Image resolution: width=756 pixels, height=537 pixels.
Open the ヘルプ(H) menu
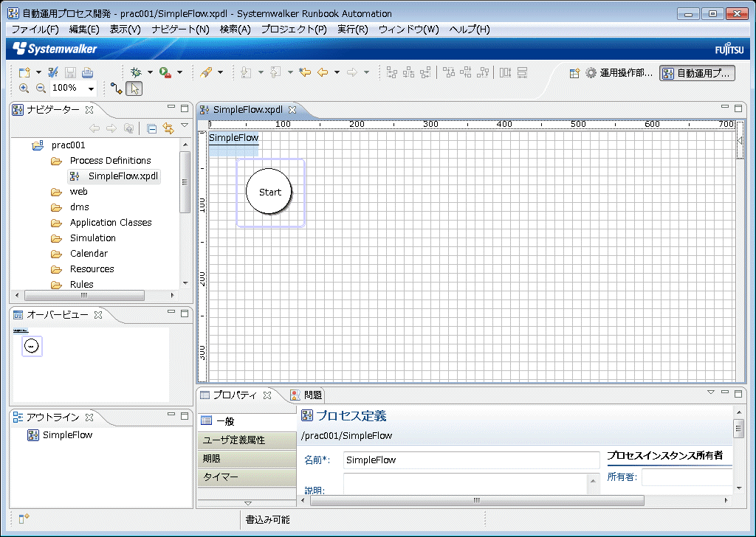470,30
